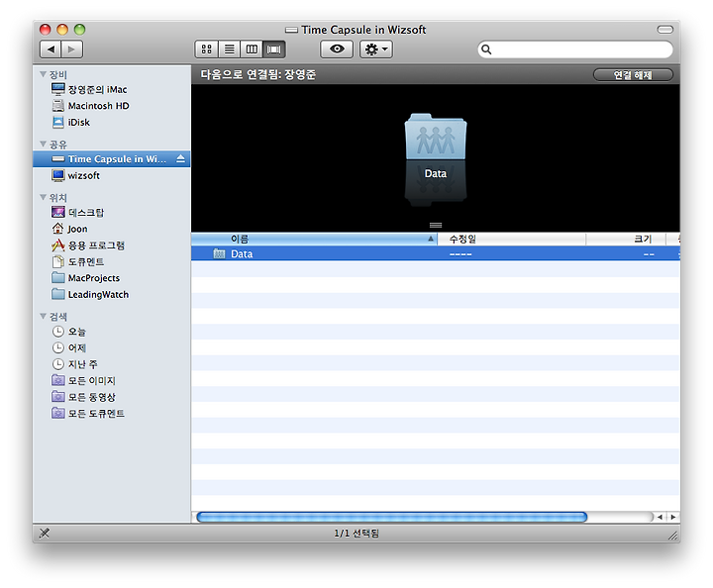
Task: Click the status bar pencil icon
Action: (x=45, y=533)
